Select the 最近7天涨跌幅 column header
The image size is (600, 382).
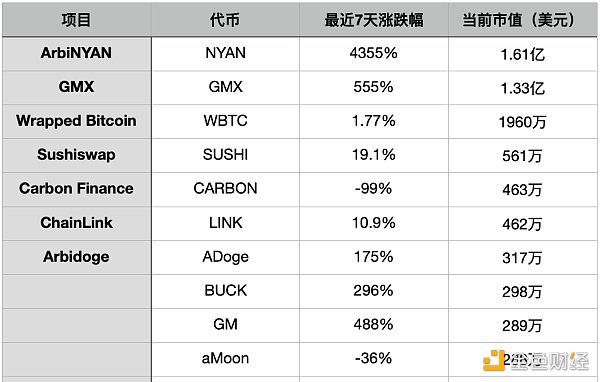click(374, 20)
